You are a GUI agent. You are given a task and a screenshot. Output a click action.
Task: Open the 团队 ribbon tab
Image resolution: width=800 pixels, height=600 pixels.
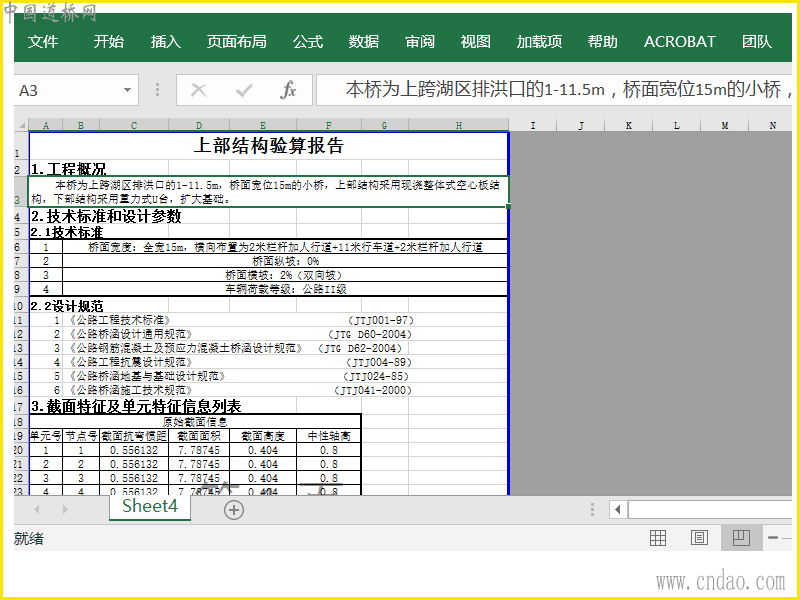pyautogui.click(x=757, y=41)
